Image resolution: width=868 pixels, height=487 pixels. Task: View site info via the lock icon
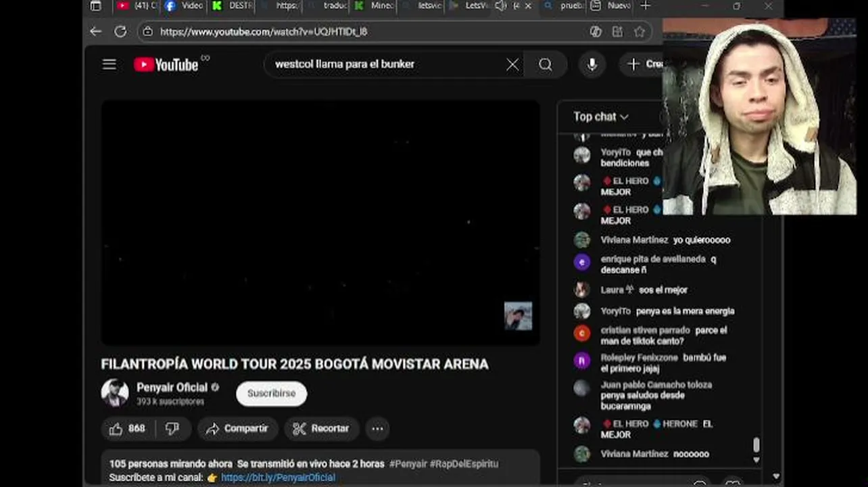[147, 31]
